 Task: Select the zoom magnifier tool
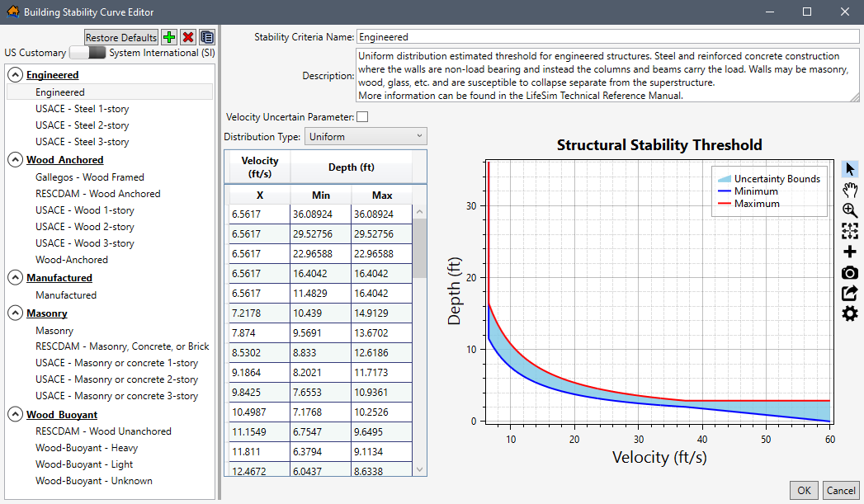point(850,210)
